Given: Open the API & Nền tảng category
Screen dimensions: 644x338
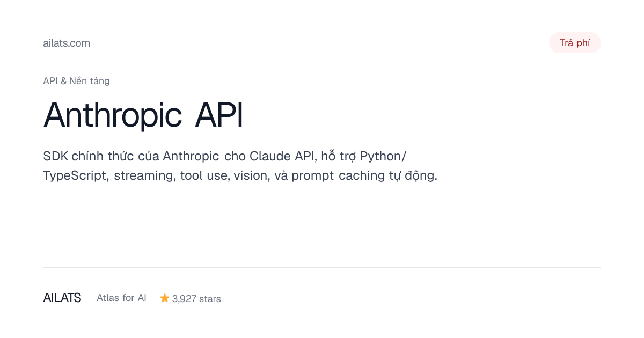Looking at the screenshot, I should click(76, 81).
